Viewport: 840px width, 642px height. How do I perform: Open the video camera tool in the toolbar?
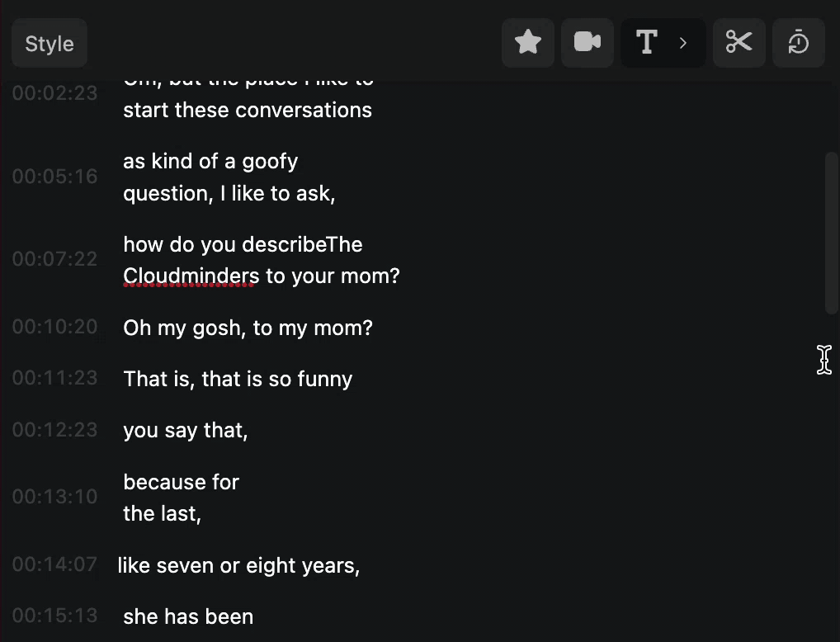pos(587,42)
